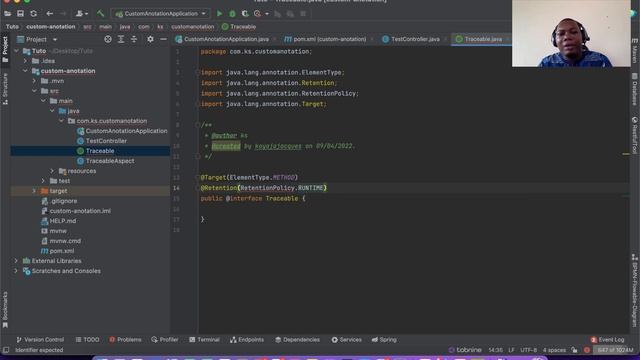Expand the .idea folder
Screen dimensions: 640x360
click(26, 61)
